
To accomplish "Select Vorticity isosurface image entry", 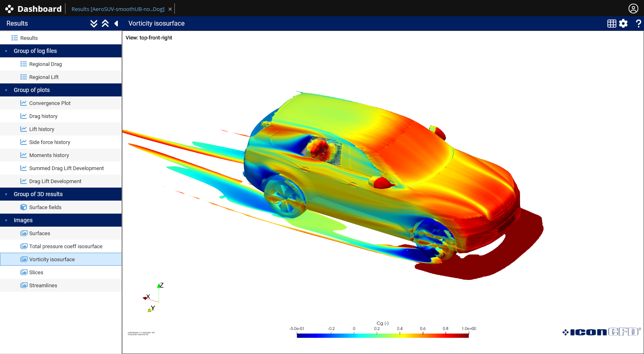I will (61, 259).
